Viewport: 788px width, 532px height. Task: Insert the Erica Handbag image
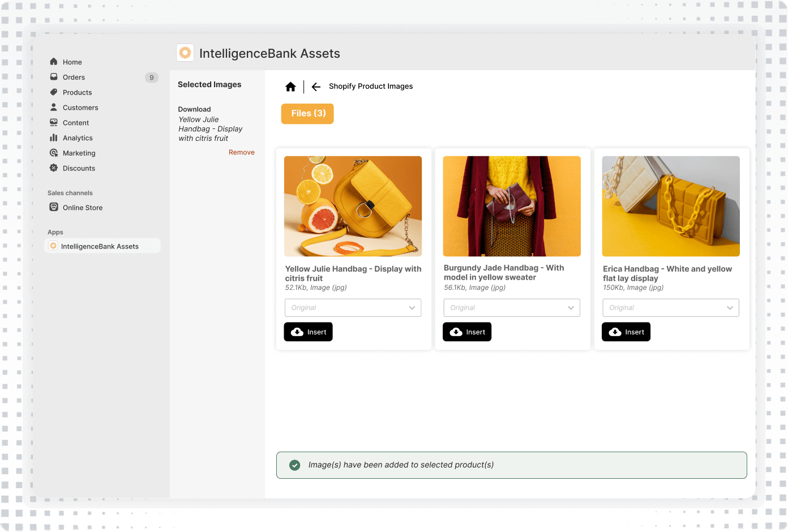[x=626, y=332]
